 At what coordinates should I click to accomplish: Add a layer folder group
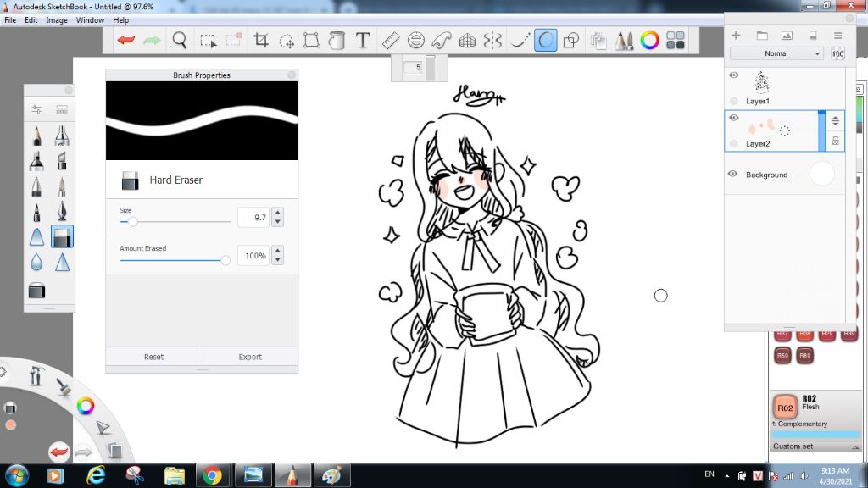[x=762, y=36]
